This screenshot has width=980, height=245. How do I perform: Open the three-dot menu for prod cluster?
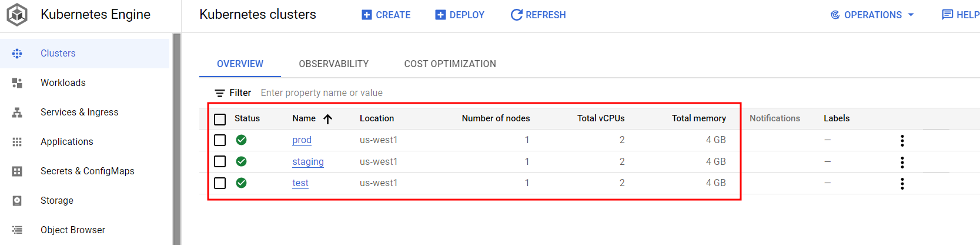pos(902,140)
